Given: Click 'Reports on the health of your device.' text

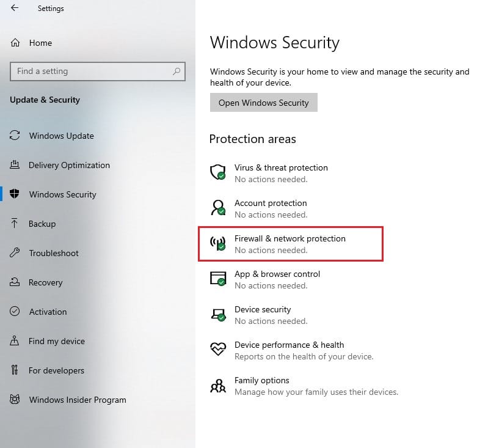Looking at the screenshot, I should pyautogui.click(x=304, y=356).
